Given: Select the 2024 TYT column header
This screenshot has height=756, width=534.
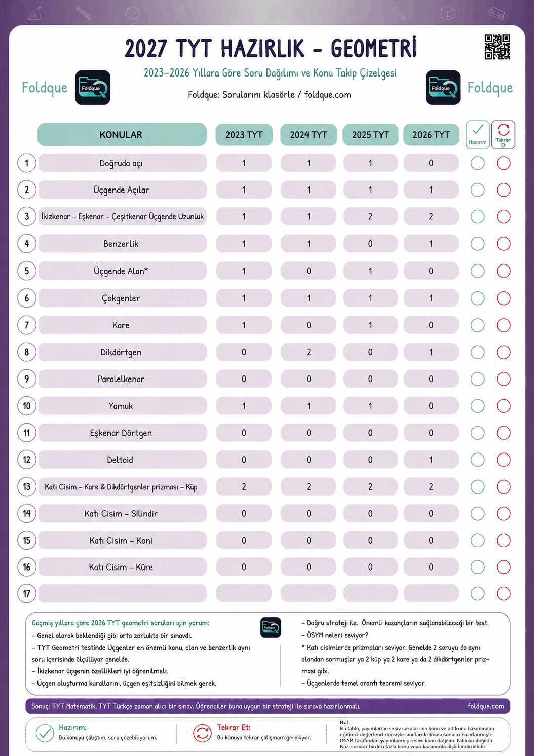Looking at the screenshot, I should [309, 134].
